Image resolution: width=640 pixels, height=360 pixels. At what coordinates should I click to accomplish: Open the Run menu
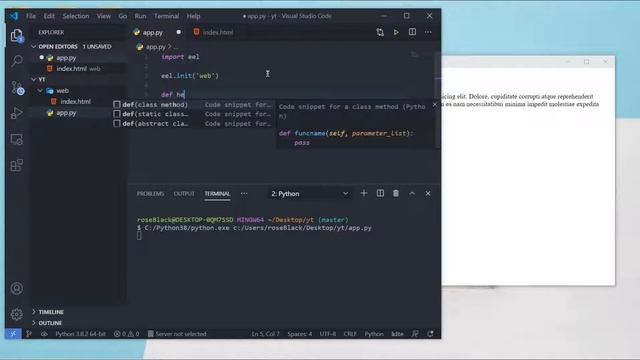coord(140,16)
